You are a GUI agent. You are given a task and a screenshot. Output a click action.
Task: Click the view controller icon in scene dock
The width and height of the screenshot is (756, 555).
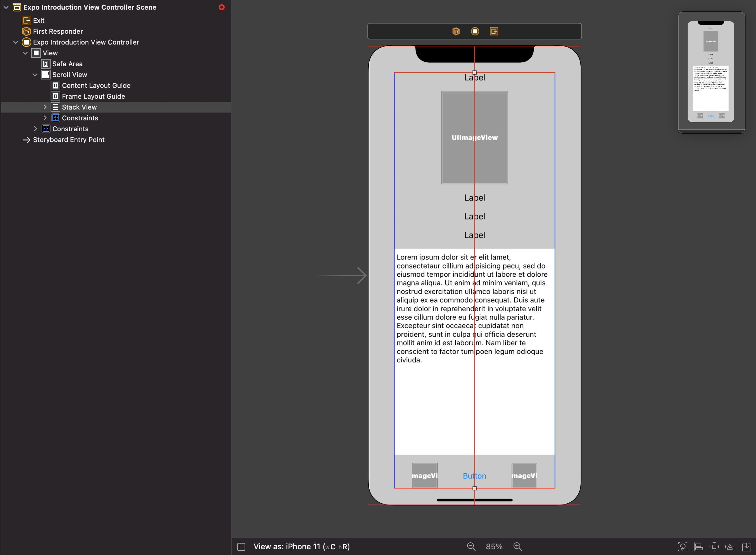point(475,31)
